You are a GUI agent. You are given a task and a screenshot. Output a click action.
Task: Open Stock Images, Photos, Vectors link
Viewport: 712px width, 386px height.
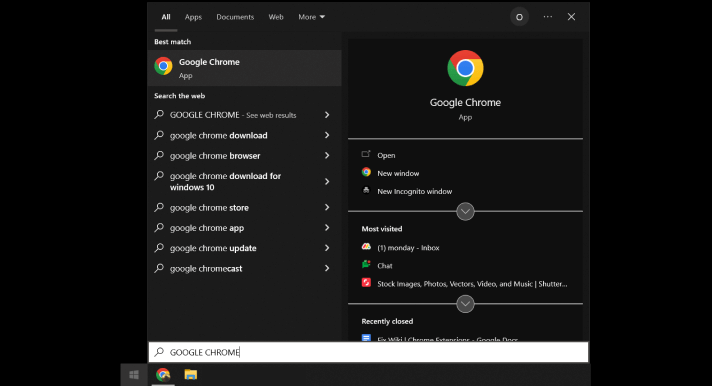tap(472, 284)
